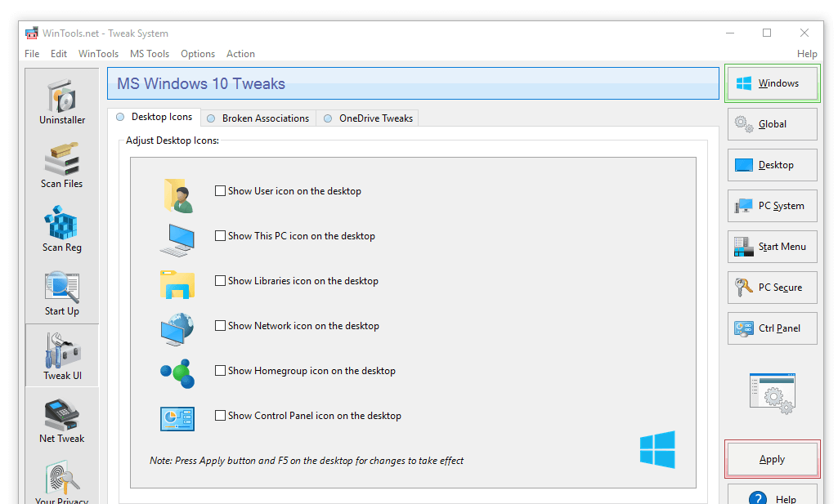Select the Start Menu category button

773,247
